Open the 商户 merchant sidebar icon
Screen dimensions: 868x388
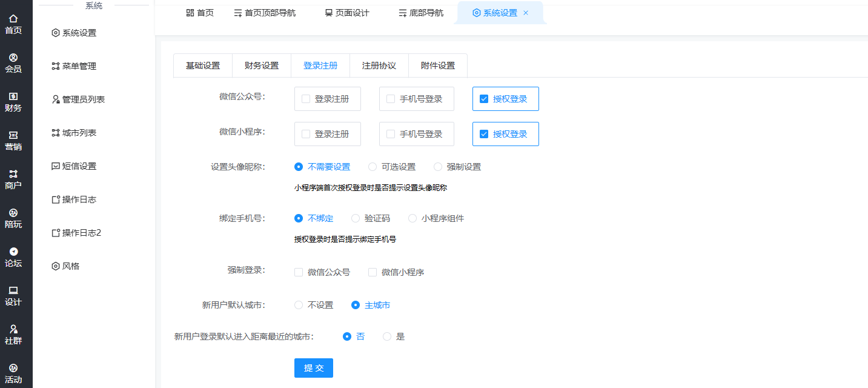13,175
